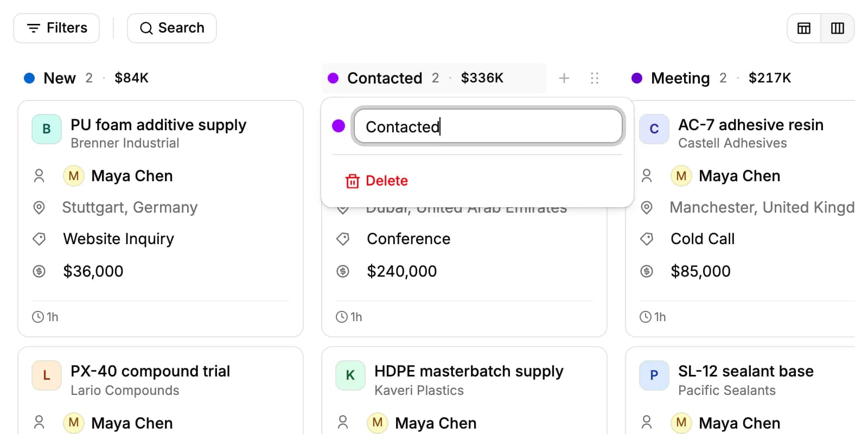
Task: Click the Stuttgart, Germany location text
Action: point(130,207)
